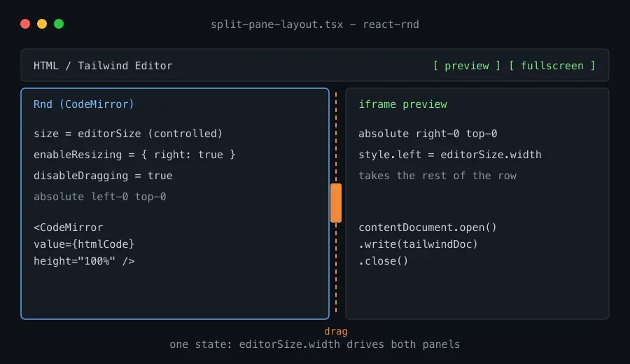Click the text 'absolute right-0 top-0'
Viewport: 630px width, 364px height.
pos(428,134)
